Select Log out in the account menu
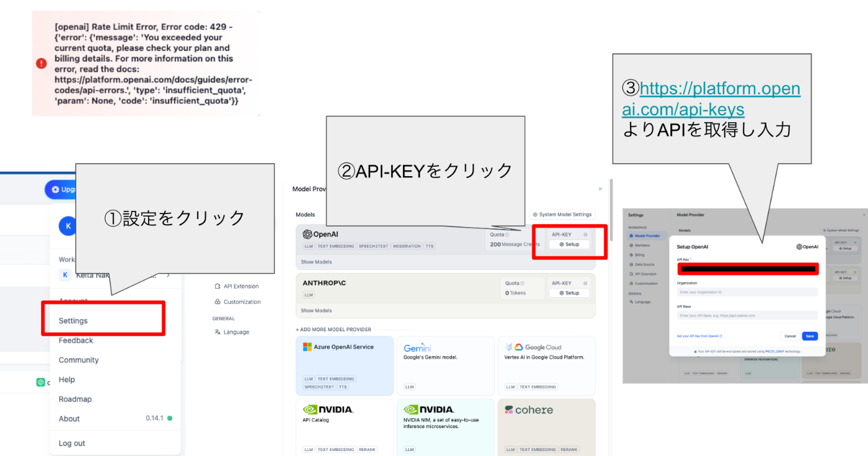868x456 pixels. tap(72, 443)
